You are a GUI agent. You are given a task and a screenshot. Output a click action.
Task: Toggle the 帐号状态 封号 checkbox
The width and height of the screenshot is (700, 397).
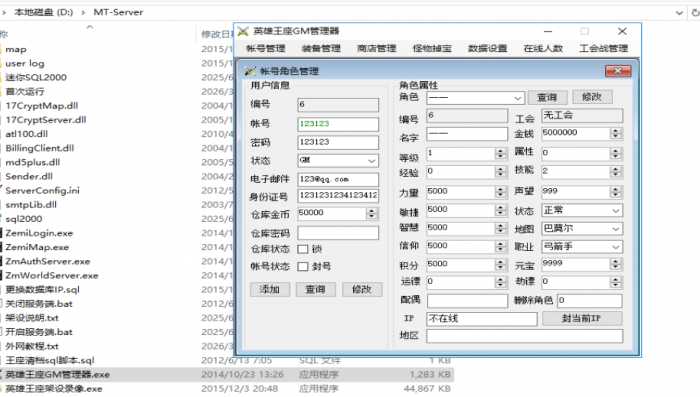303,267
